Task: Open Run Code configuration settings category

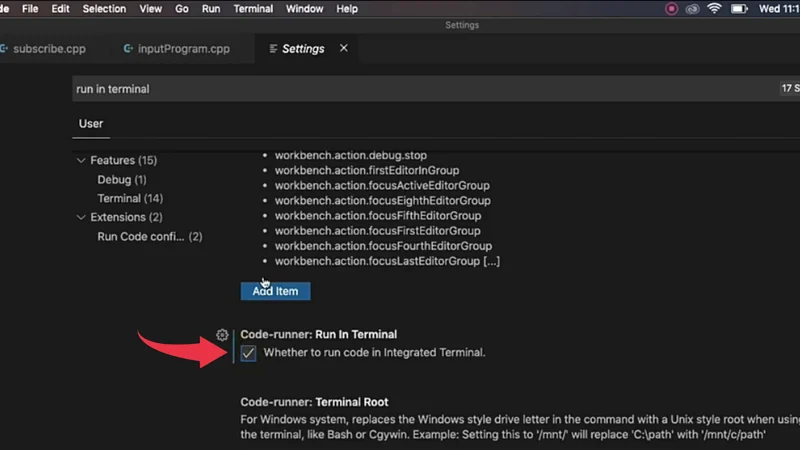Action: click(x=149, y=237)
